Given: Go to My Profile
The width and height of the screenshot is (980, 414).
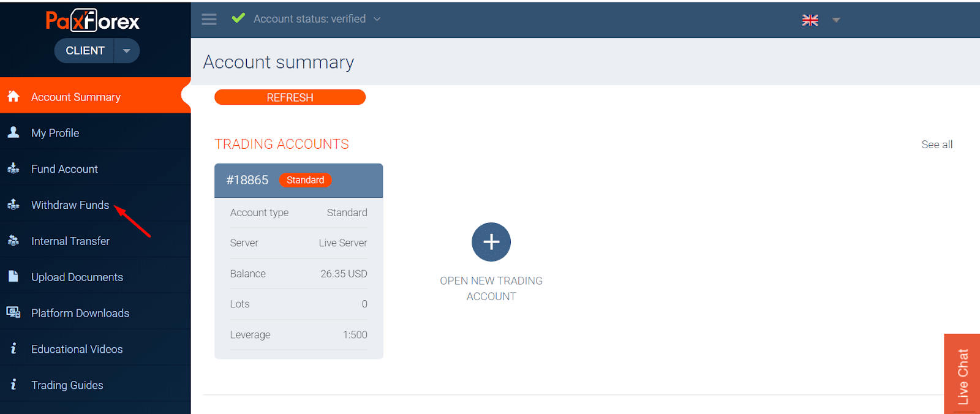Looking at the screenshot, I should tap(96, 132).
